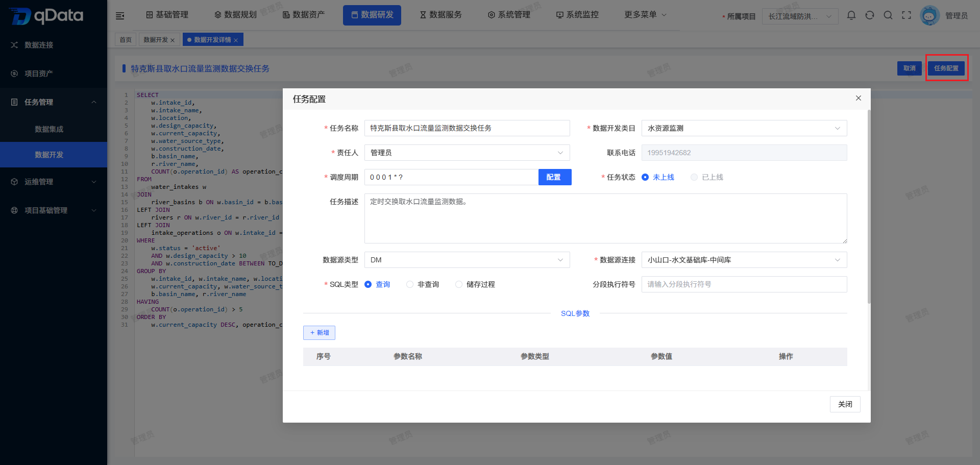Switch to the 数据开发 tab
This screenshot has width=980, height=465.
[156, 40]
